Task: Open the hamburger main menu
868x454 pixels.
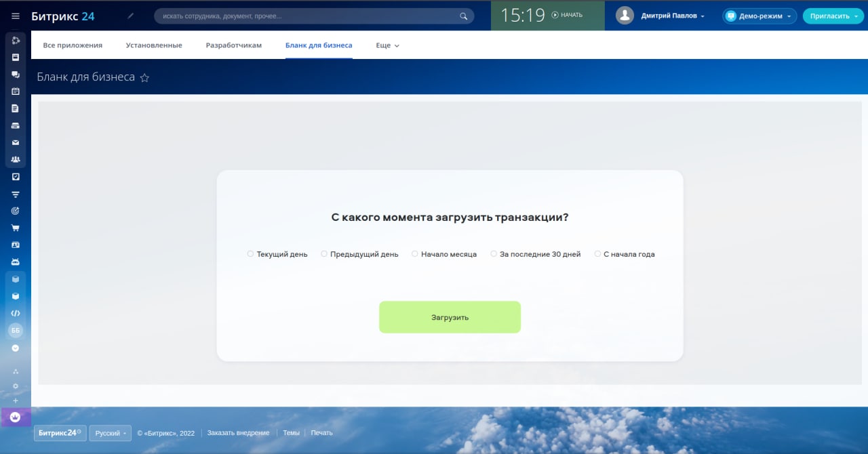Action: [16, 16]
